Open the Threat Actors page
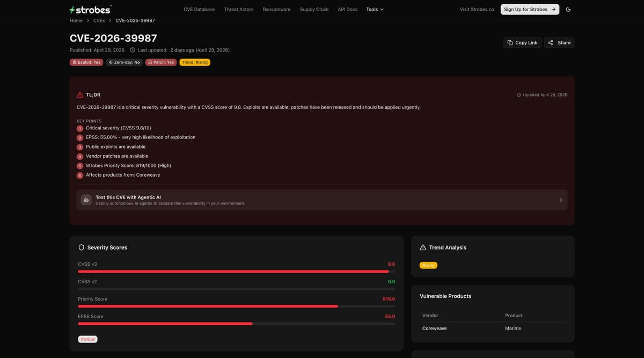 pos(239,9)
